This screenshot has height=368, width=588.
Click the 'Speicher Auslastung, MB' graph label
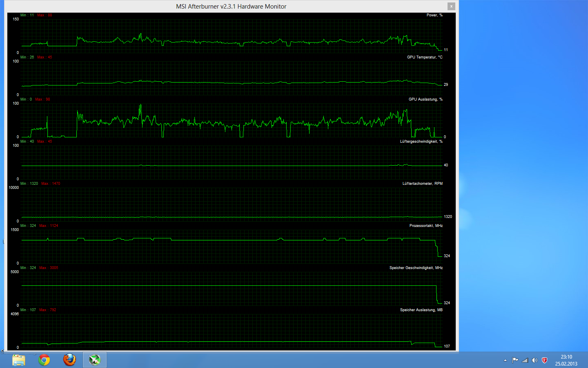pos(421,310)
